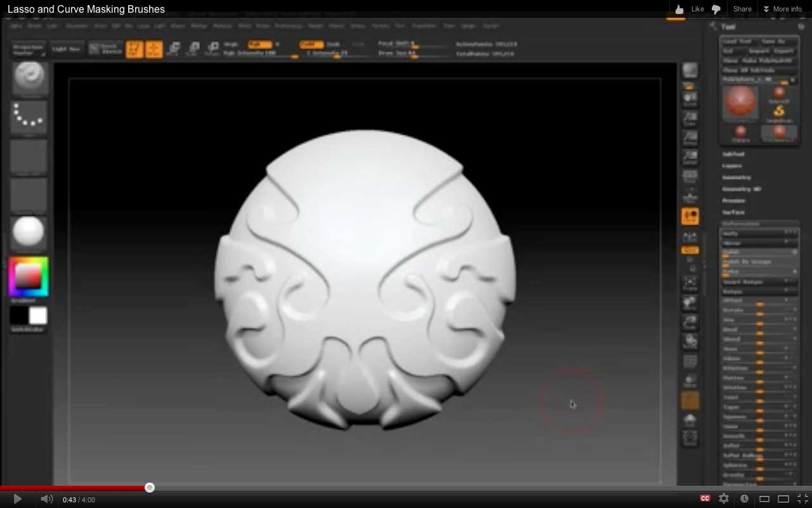This screenshot has width=812, height=508.
Task: Click the Share link
Action: pos(742,9)
